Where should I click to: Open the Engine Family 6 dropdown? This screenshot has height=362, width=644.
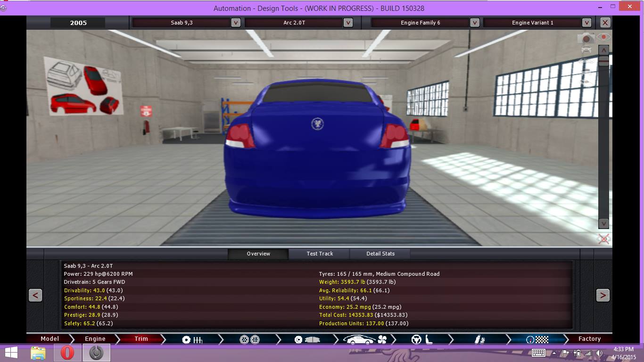(x=475, y=23)
